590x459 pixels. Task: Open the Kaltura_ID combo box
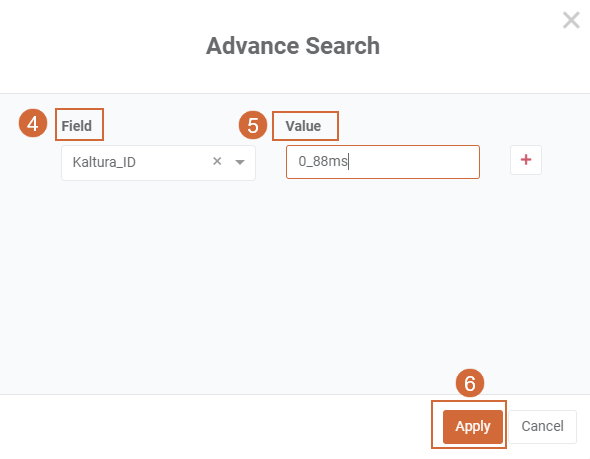tap(158, 163)
